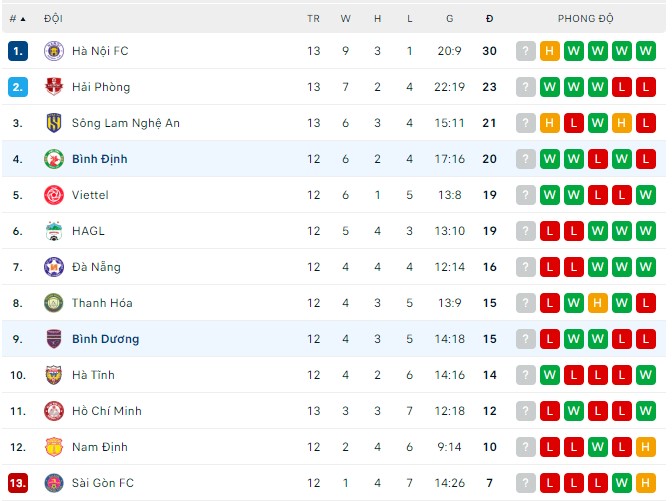672x501 pixels.
Task: Click the PHONG ĐỘ form header
Action: [586, 19]
